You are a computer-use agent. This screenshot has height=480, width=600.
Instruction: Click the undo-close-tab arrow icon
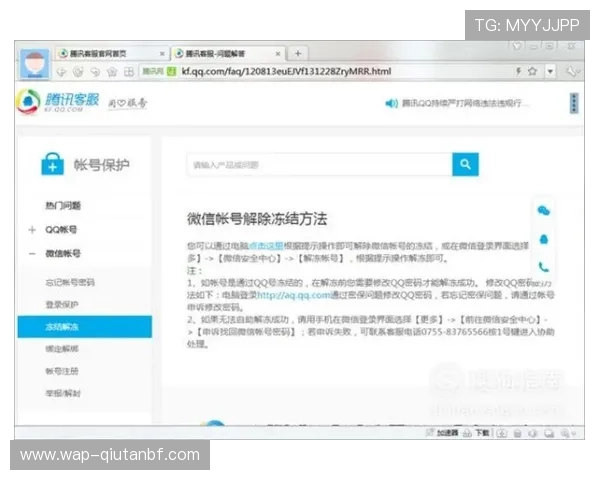click(95, 72)
